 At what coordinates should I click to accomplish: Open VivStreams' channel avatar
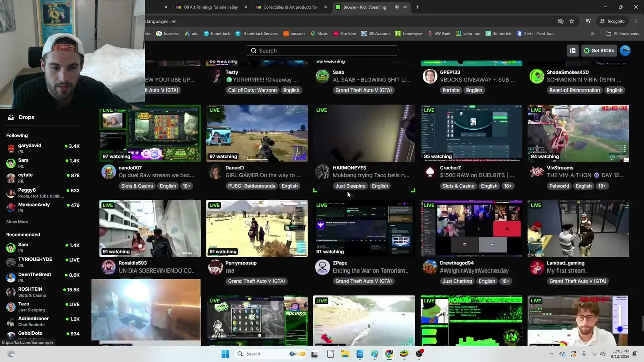click(537, 172)
